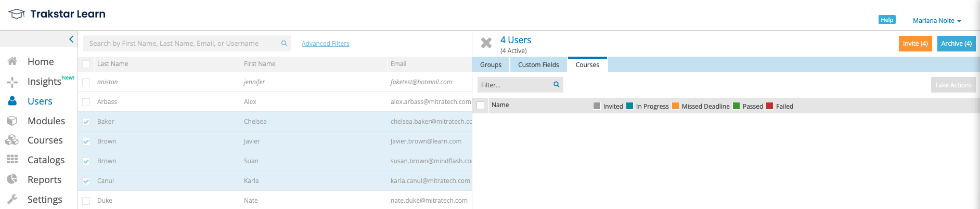Toggle the courses Name select-all checkbox
The width and height of the screenshot is (980, 209).
point(481,105)
